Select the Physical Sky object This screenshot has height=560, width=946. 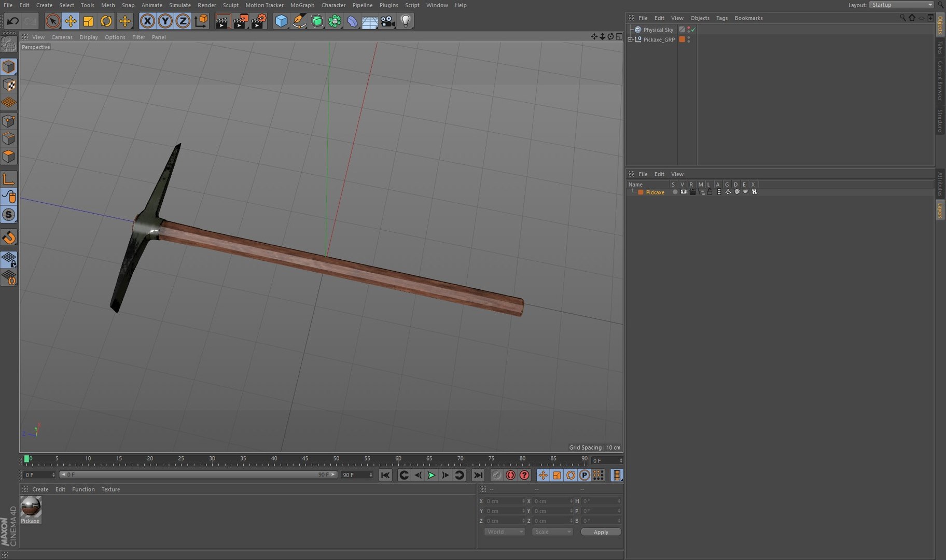tap(658, 30)
